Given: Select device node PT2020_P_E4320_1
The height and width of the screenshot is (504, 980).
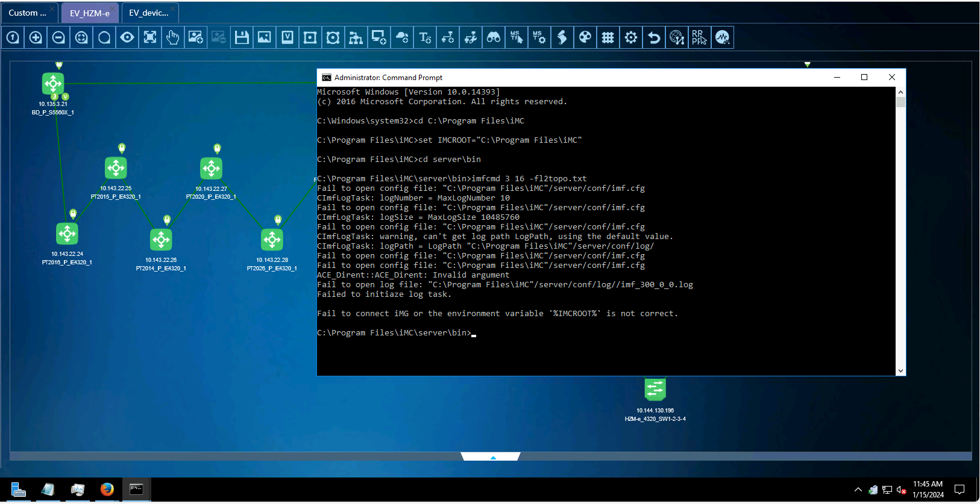Looking at the screenshot, I should point(211,168).
